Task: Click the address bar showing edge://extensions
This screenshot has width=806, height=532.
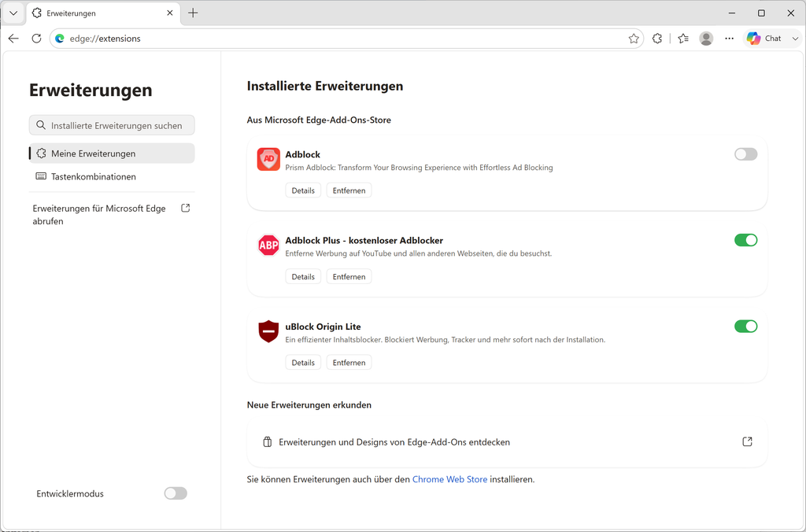Action: coord(347,39)
